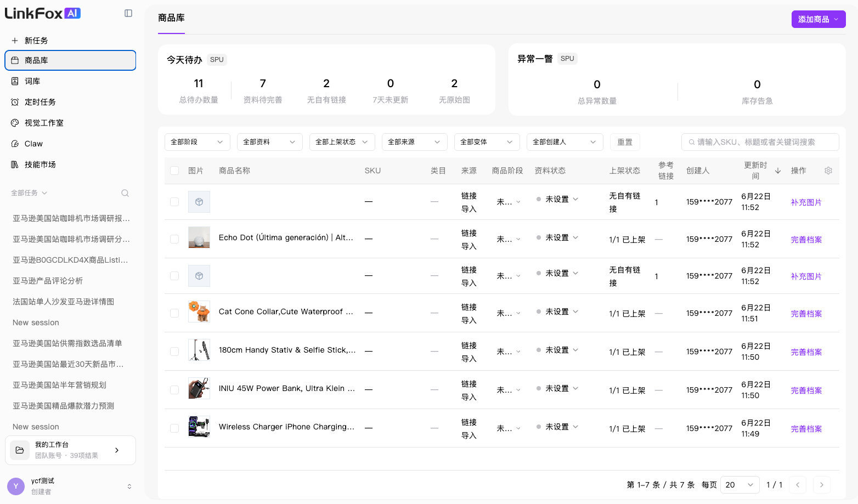Check the 180cm Handy Stativ row checkbox

[x=174, y=352]
